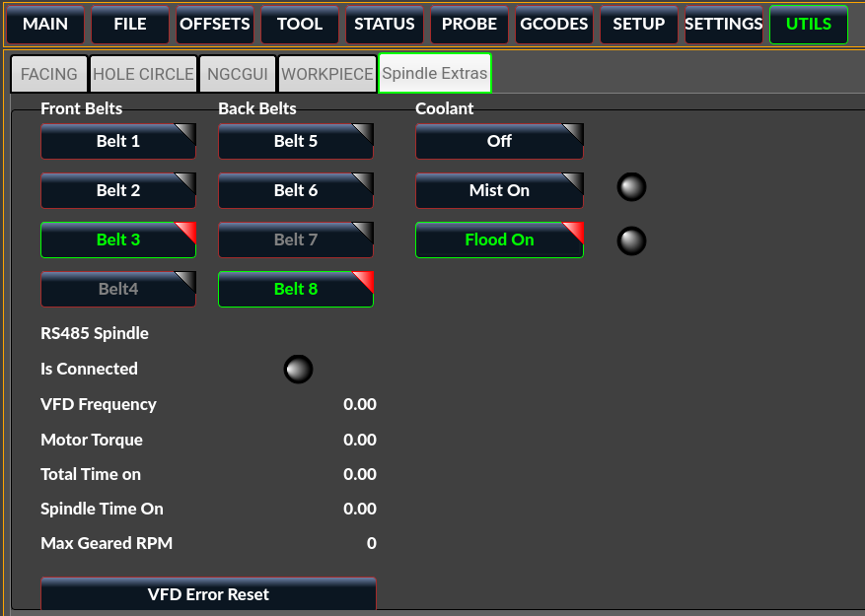Click the Flood On status LED
This screenshot has height=616, width=865.
(631, 241)
